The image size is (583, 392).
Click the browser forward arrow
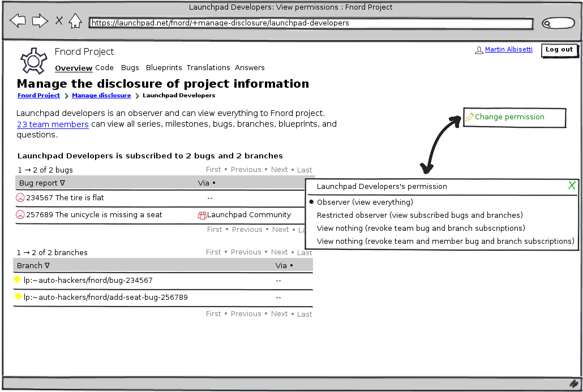[40, 20]
